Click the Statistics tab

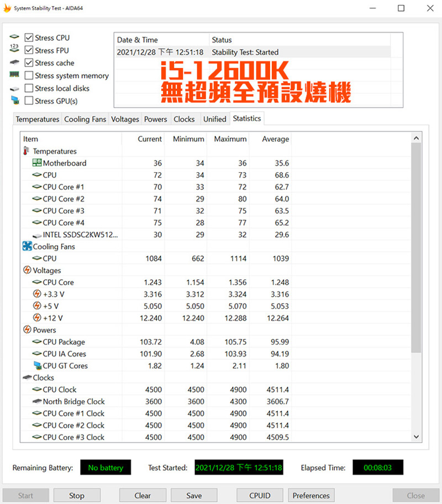[x=247, y=118]
